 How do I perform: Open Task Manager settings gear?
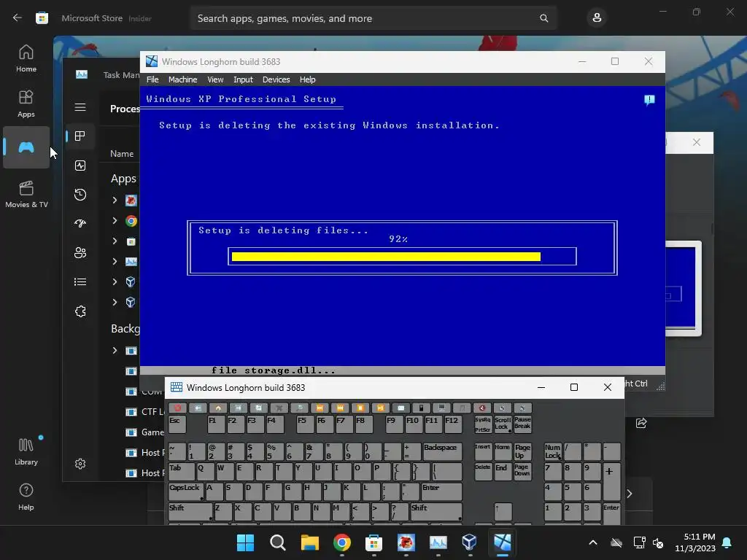80,464
